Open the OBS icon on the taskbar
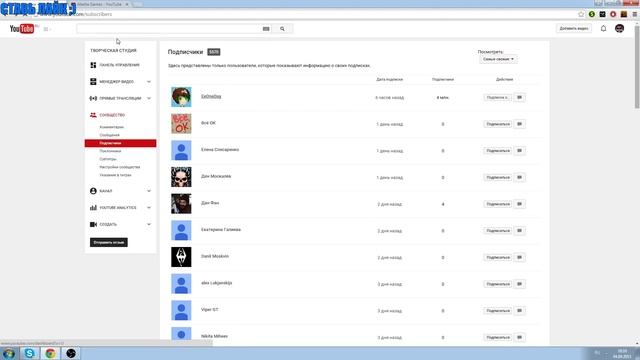640x360 pixels. pyautogui.click(x=71, y=353)
